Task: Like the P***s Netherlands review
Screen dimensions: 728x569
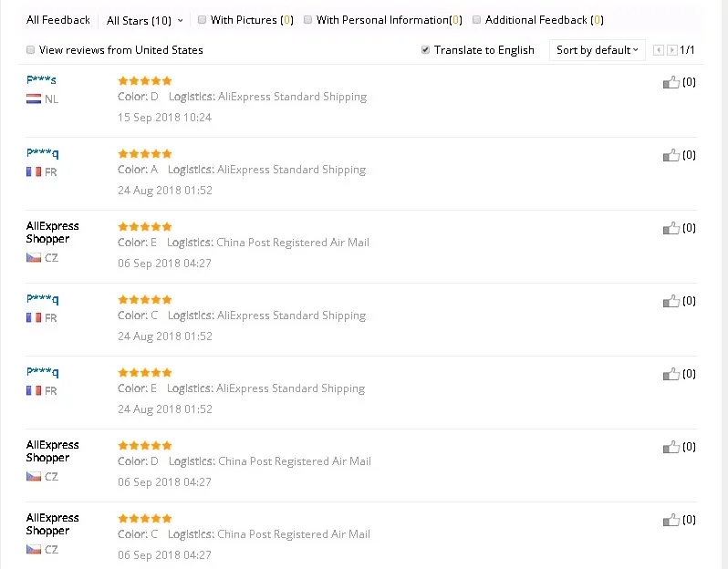Action: pyautogui.click(x=671, y=82)
